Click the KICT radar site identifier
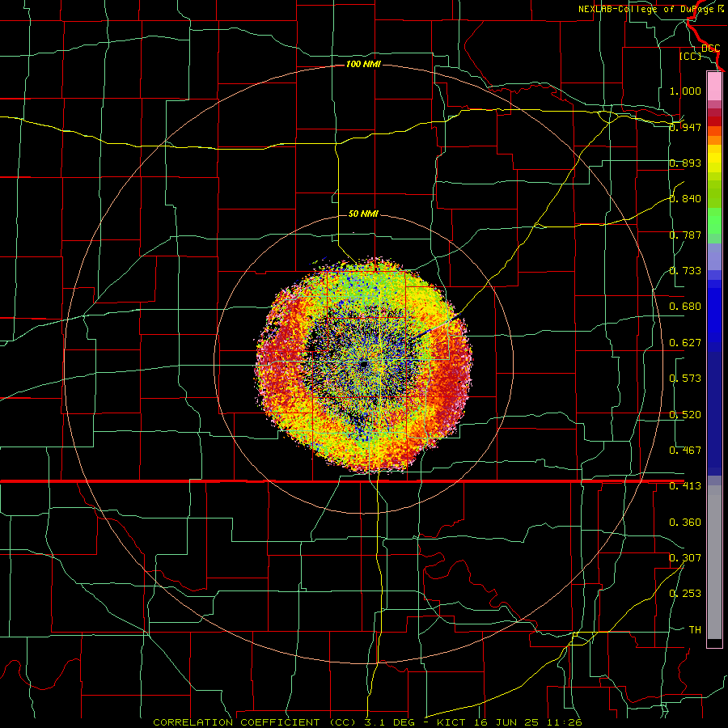This screenshot has width=728, height=728. pos(451,722)
